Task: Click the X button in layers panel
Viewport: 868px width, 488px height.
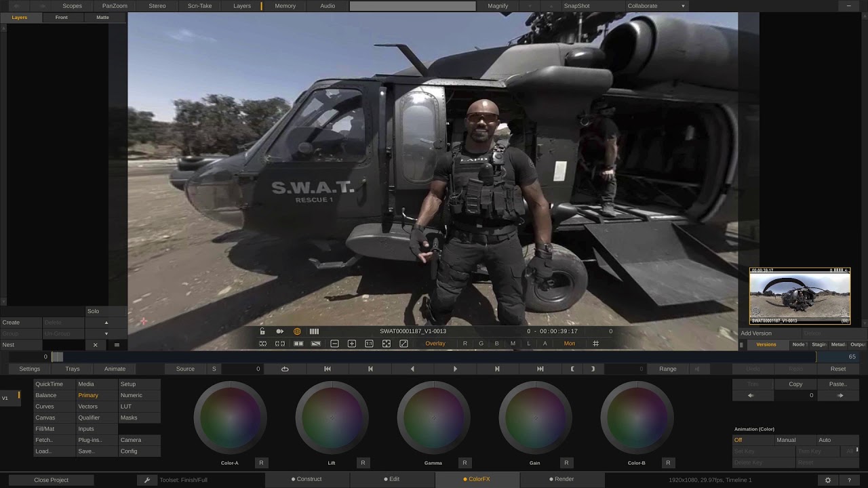Action: [95, 345]
